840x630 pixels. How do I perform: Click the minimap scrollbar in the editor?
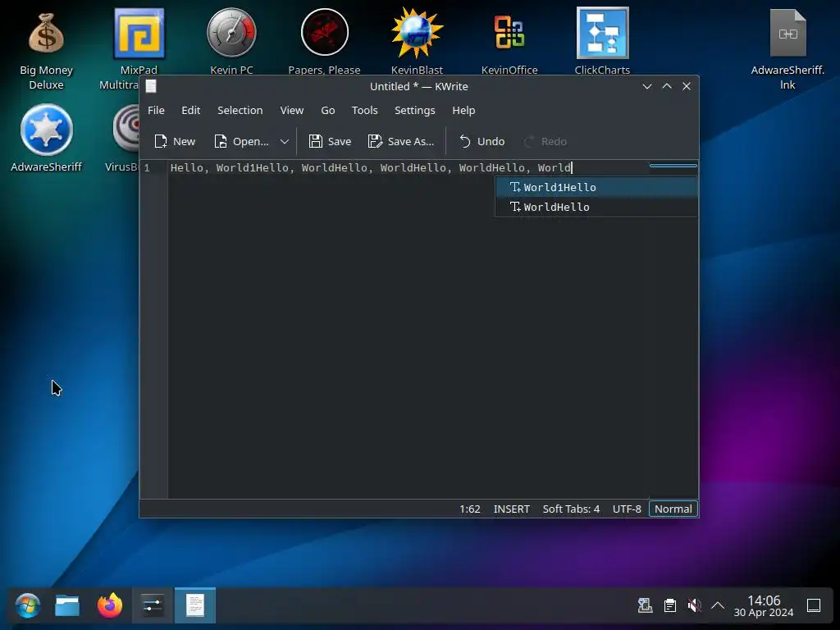673,166
